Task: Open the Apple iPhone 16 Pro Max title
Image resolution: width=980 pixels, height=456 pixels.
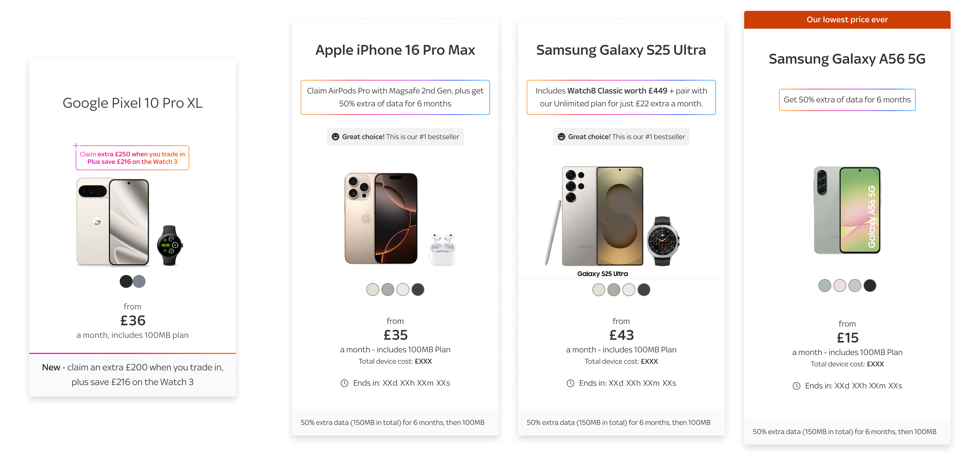Action: (x=395, y=50)
